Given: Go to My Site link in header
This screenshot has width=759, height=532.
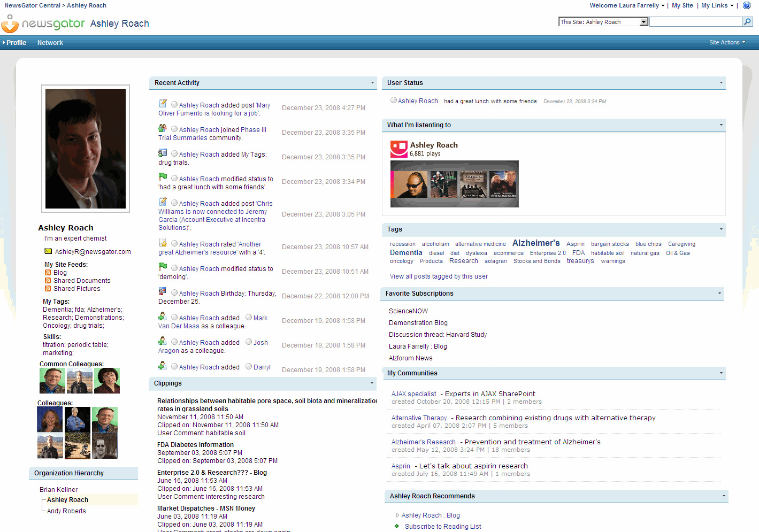Looking at the screenshot, I should [x=683, y=5].
